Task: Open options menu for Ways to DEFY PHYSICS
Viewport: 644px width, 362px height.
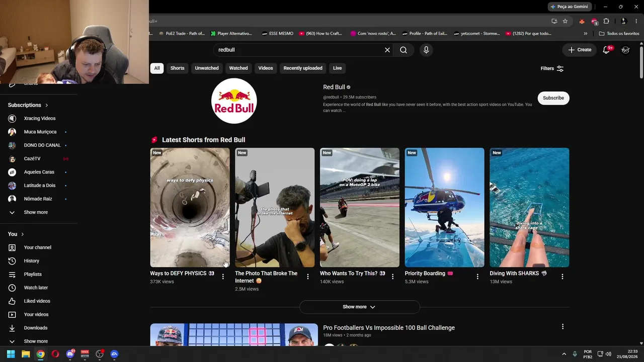Action: (223, 277)
